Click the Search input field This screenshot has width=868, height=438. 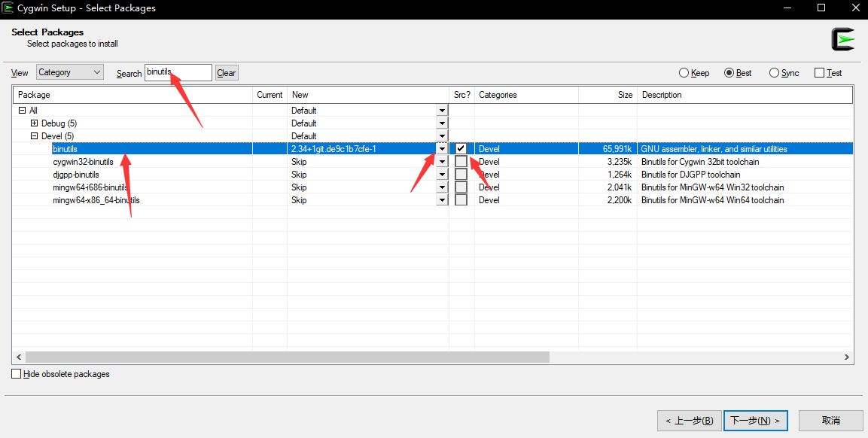(x=178, y=72)
